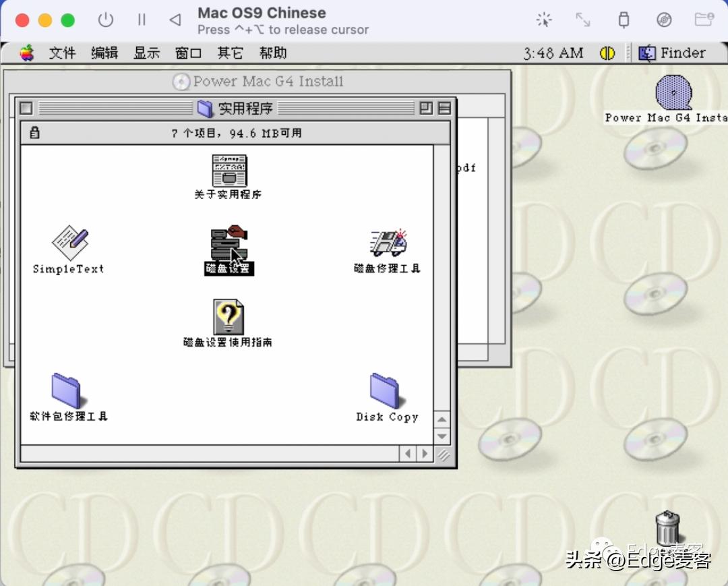This screenshot has width=728, height=586.
Task: Pause the emulator with the pause button
Action: pos(142,20)
